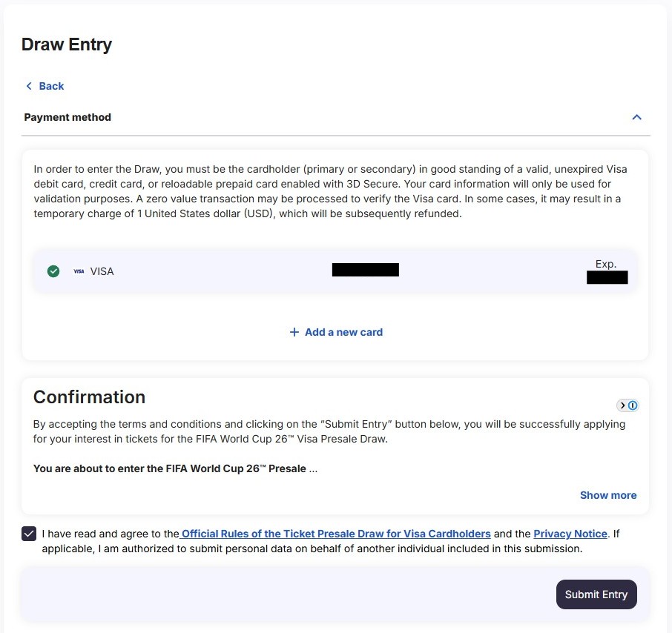This screenshot has height=633, width=672.
Task: Open the Privacy Notice link
Action: pyautogui.click(x=570, y=534)
